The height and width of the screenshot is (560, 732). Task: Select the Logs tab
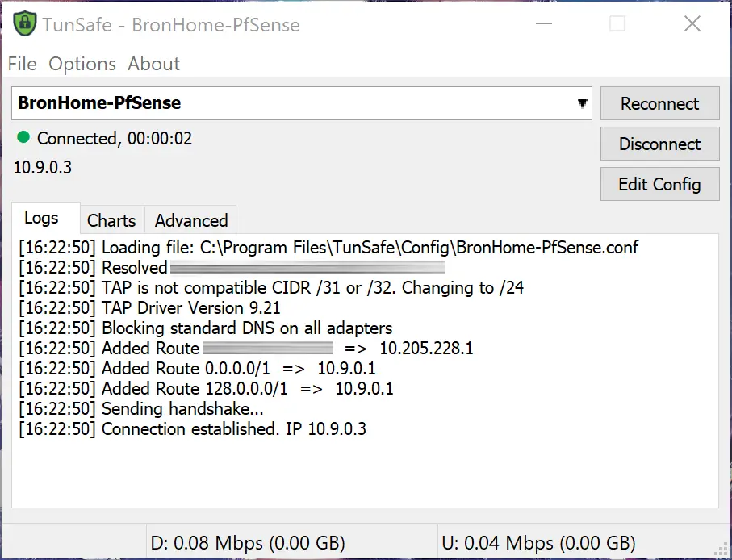pos(41,218)
